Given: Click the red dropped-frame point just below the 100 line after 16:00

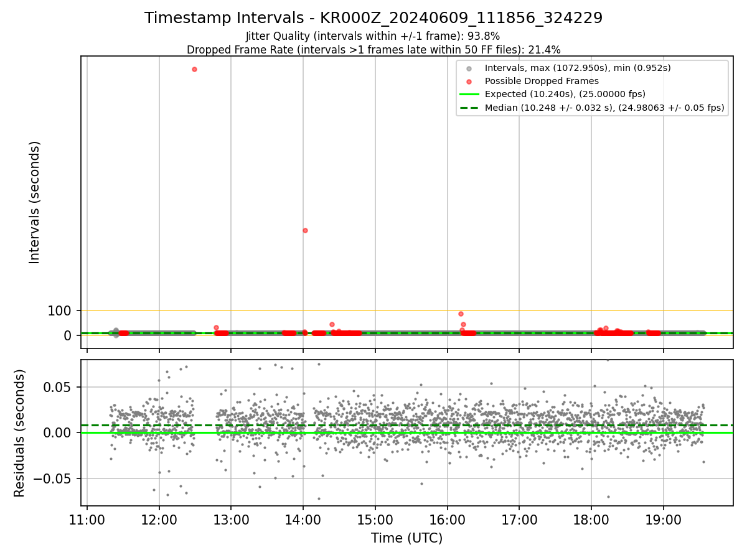Looking at the screenshot, I should pos(461,314).
